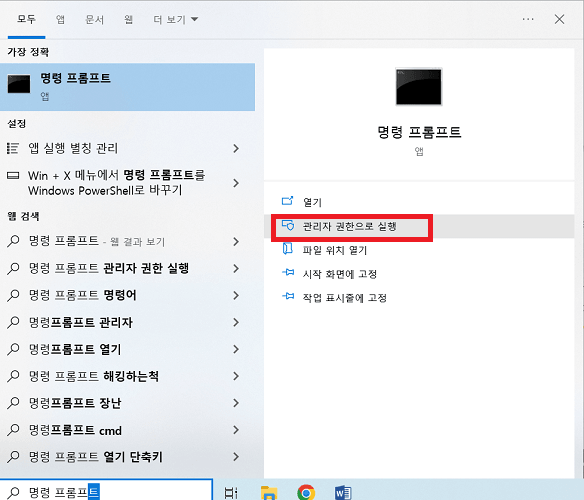This screenshot has height=500, width=584.
Task: Click the 명령 프롬프트 black icon in best match
Action: click(19, 84)
